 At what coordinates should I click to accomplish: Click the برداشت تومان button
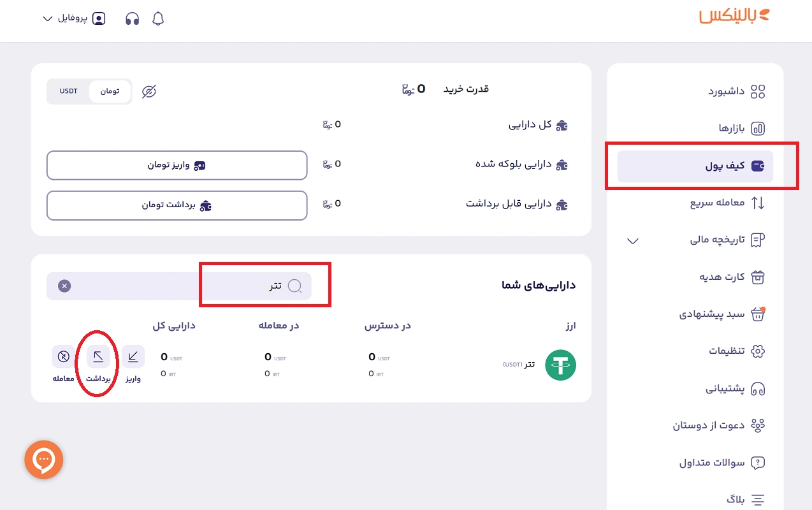pos(177,205)
